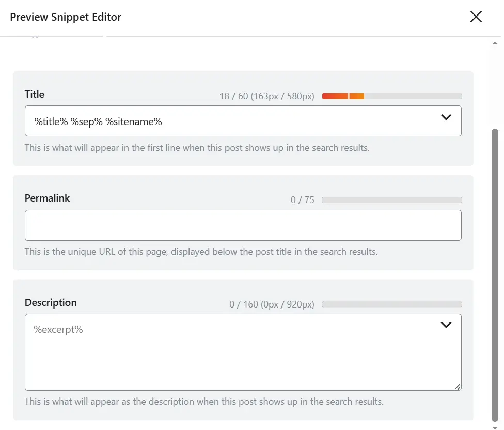Image resolution: width=504 pixels, height=430 pixels.
Task: Click the scroll up arrow
Action: pyautogui.click(x=495, y=43)
